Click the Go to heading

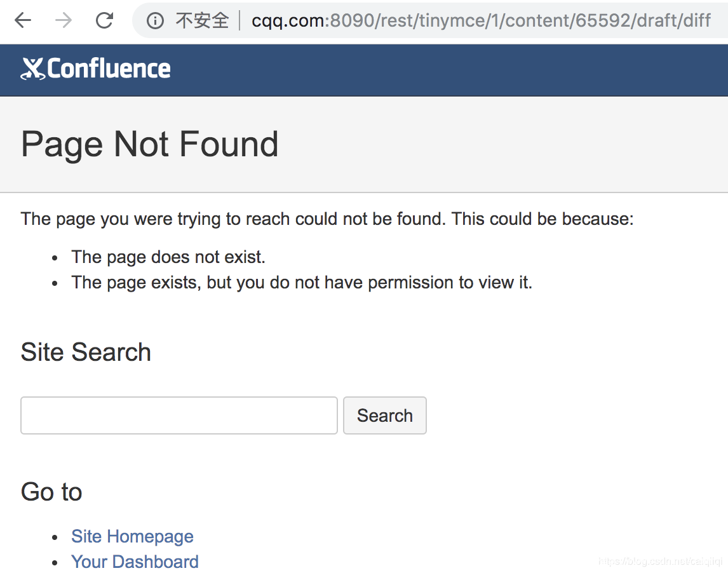coord(51,492)
